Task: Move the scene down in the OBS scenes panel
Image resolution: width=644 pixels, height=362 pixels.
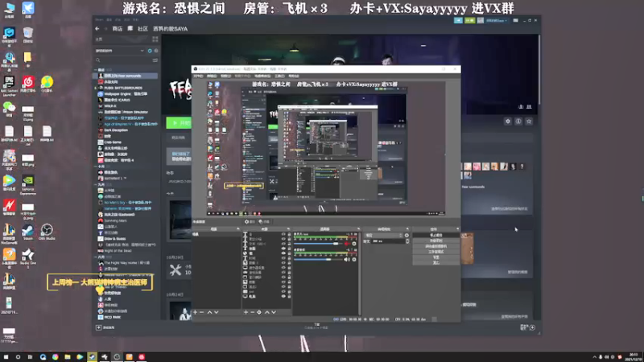Action: point(217,312)
